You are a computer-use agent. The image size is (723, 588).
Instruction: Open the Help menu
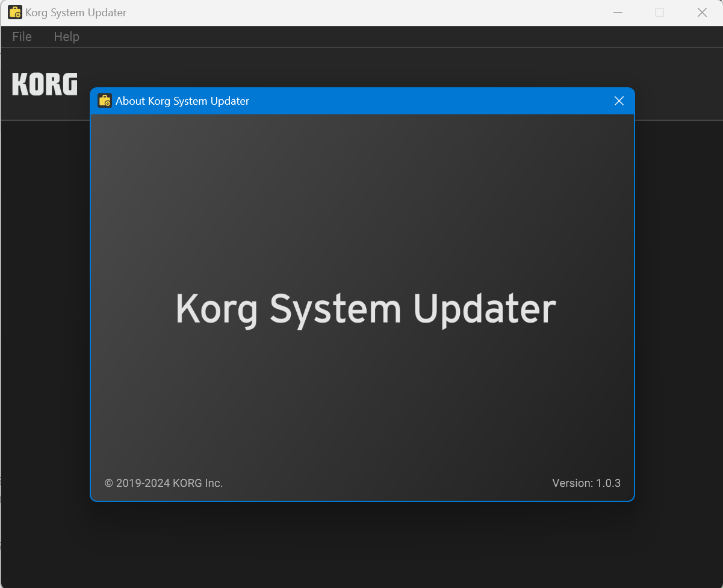coord(66,37)
